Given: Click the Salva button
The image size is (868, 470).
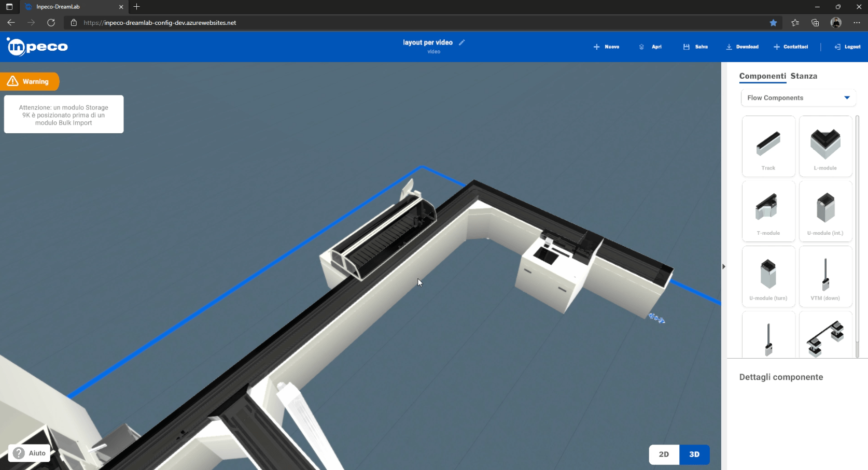Looking at the screenshot, I should coord(695,47).
